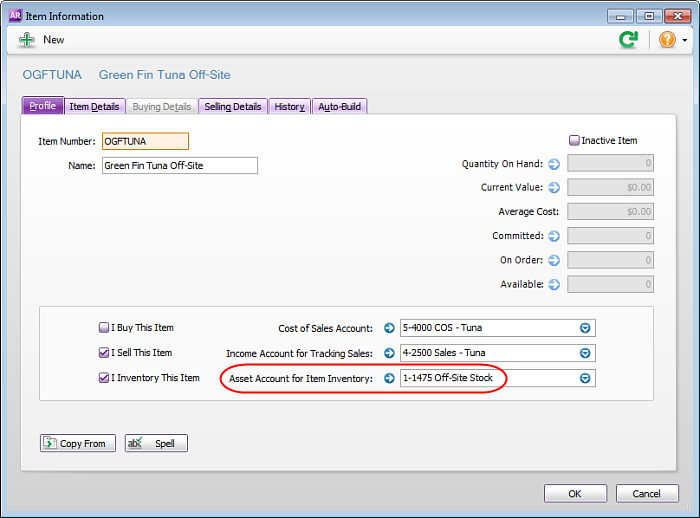Click arrow icon next to Quantity On Hand

554,164
